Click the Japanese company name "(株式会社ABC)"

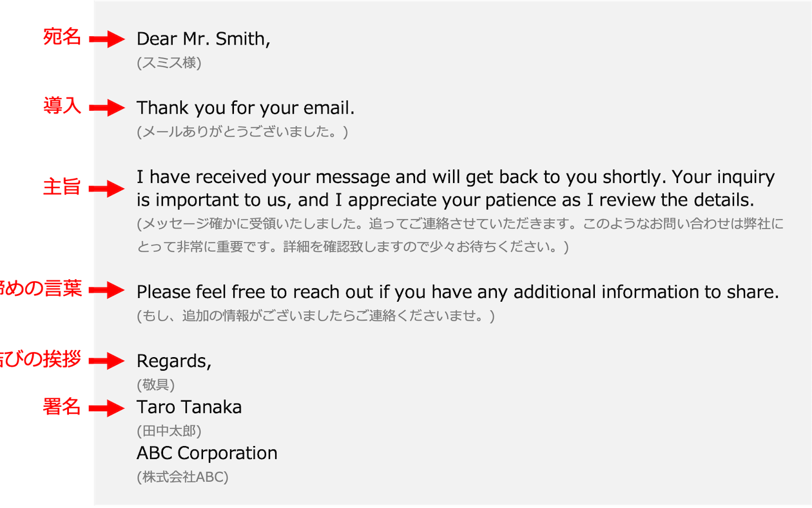pos(182,478)
